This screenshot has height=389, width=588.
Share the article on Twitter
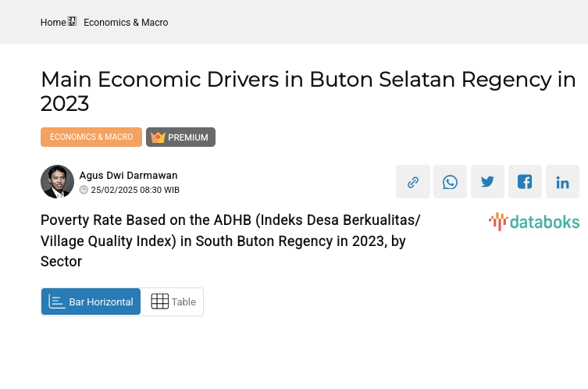(x=487, y=181)
